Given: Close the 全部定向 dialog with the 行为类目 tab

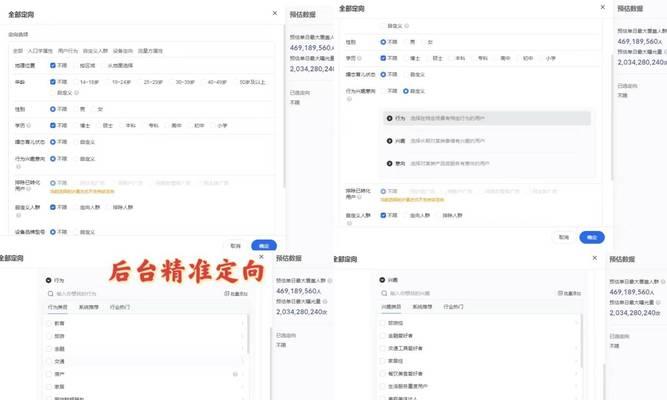Looking at the screenshot, I should coord(261,257).
